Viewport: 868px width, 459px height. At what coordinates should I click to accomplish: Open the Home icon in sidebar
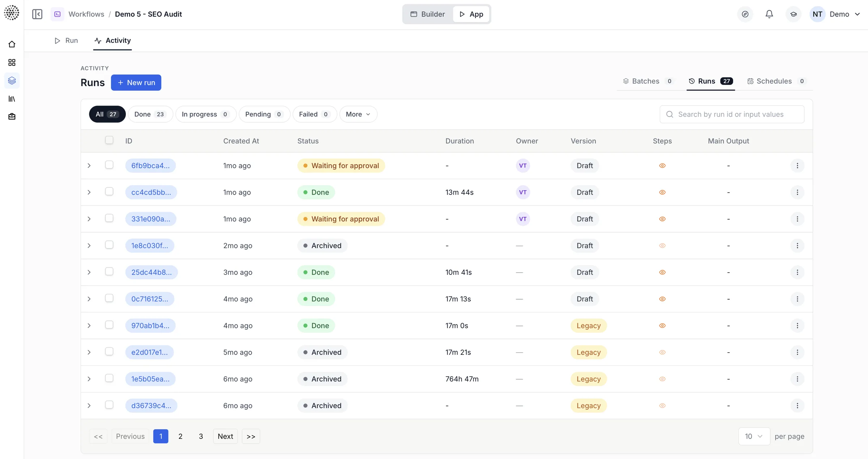click(12, 44)
